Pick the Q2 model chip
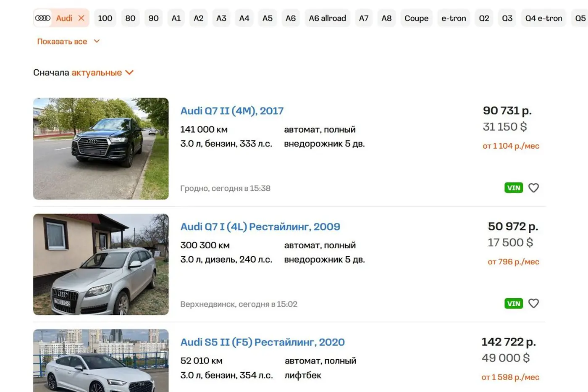 click(484, 18)
